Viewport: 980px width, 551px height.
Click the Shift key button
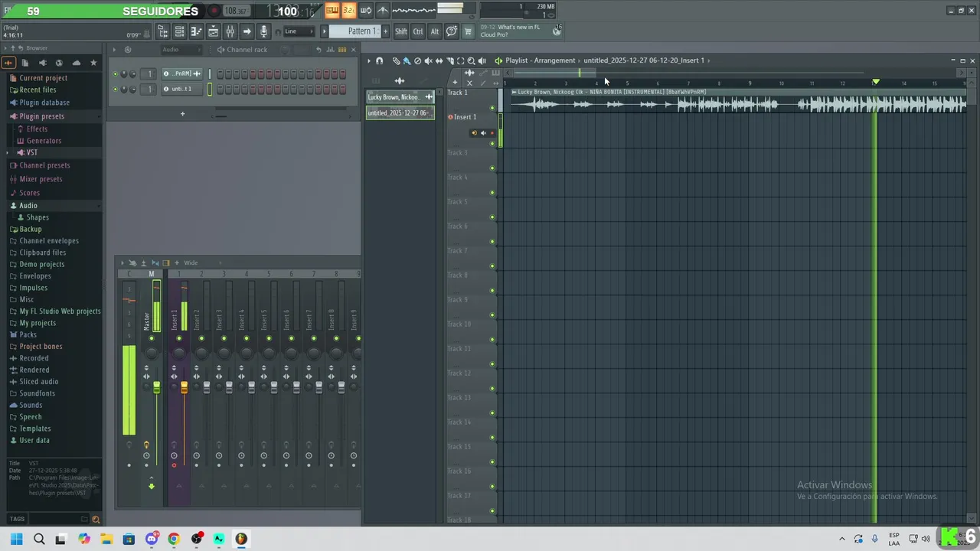[401, 31]
